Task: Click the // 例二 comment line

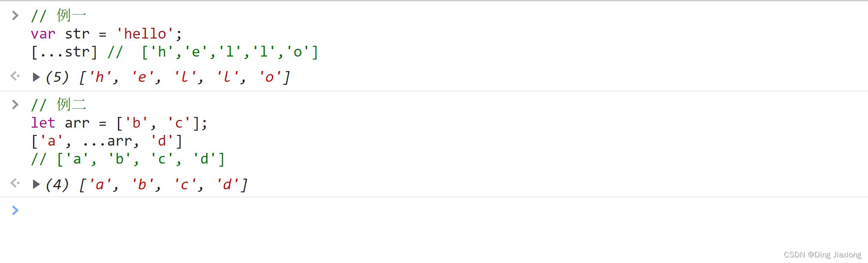Action: coord(59,105)
